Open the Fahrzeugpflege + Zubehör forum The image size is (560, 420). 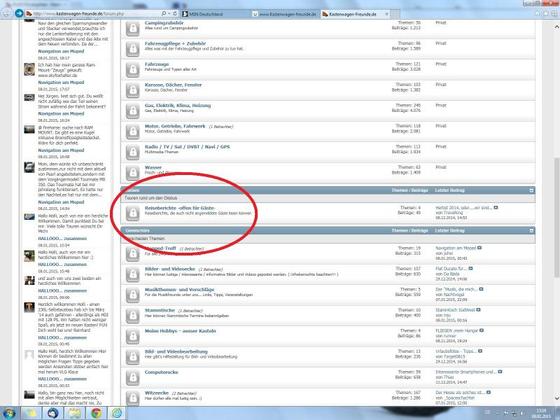(x=175, y=44)
